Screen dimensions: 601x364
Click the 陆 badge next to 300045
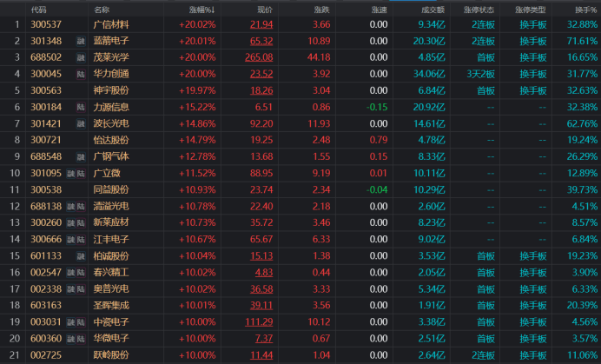pos(81,73)
